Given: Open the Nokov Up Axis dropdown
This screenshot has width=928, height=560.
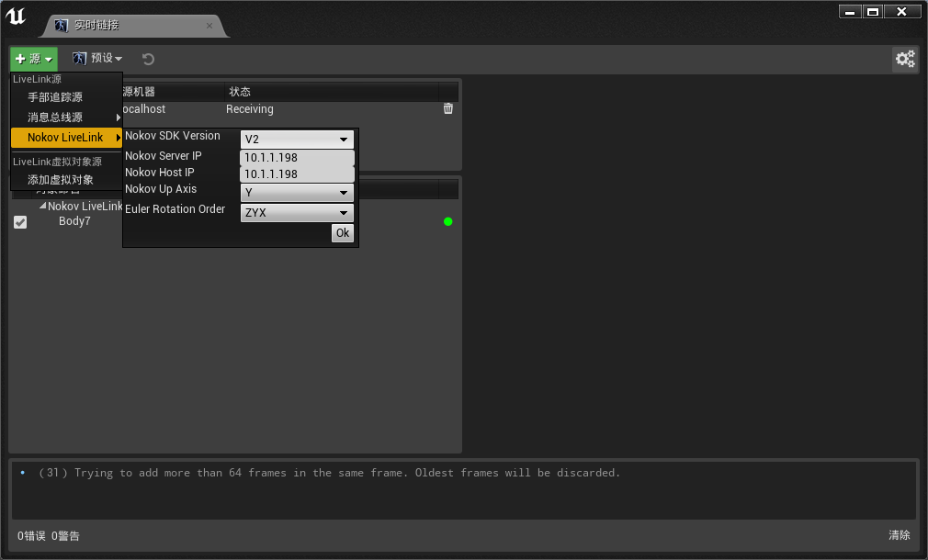Looking at the screenshot, I should pos(297,193).
